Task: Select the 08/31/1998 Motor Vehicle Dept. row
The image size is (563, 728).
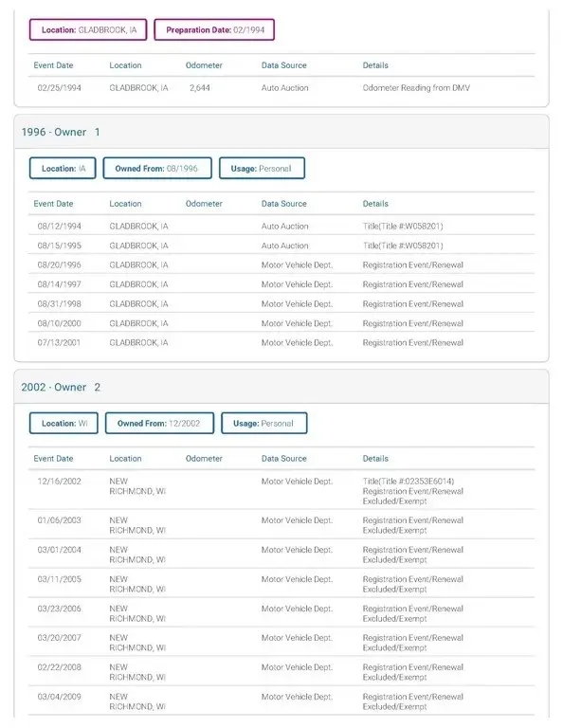Action: (281, 303)
